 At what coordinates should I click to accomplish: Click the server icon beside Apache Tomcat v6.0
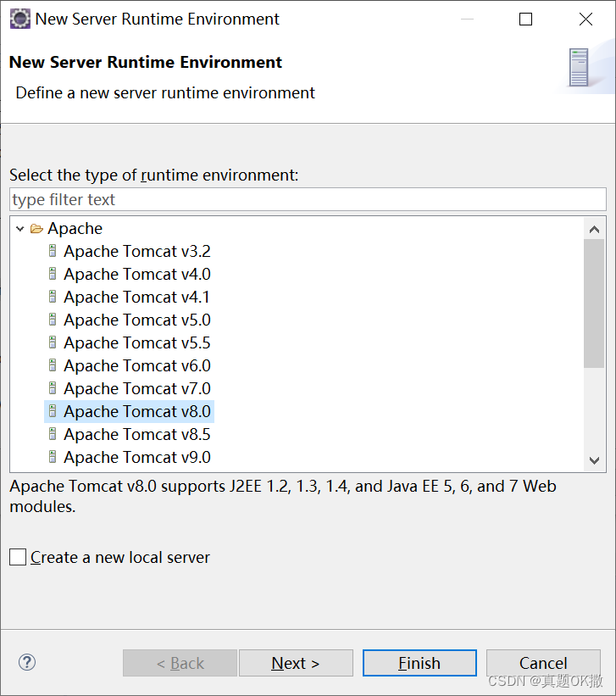(53, 365)
